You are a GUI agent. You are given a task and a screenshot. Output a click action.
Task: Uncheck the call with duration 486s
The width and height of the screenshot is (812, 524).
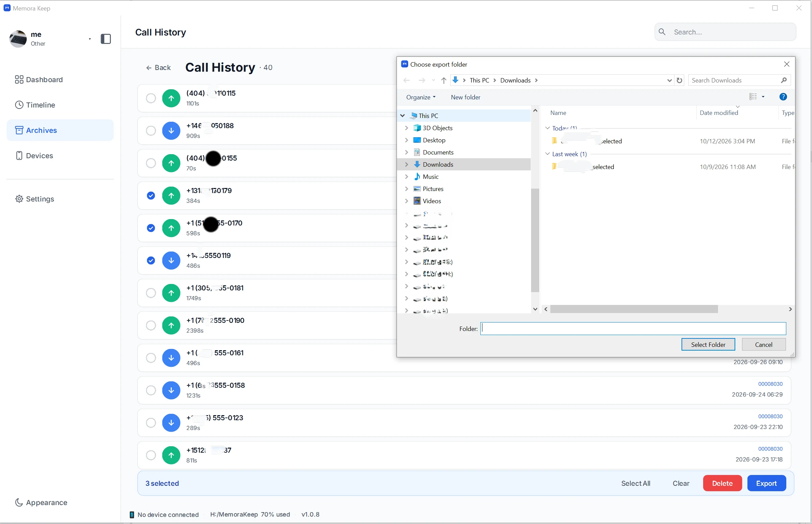point(151,261)
